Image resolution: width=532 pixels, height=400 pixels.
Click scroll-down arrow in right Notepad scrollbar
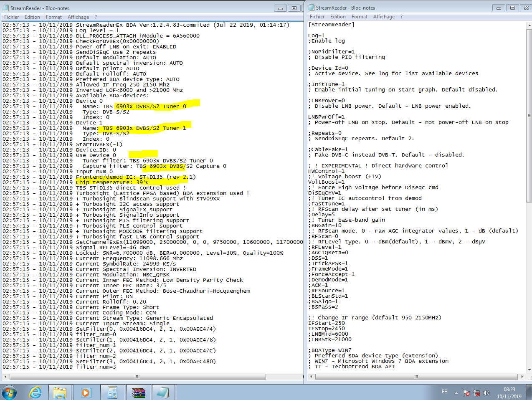click(529, 370)
